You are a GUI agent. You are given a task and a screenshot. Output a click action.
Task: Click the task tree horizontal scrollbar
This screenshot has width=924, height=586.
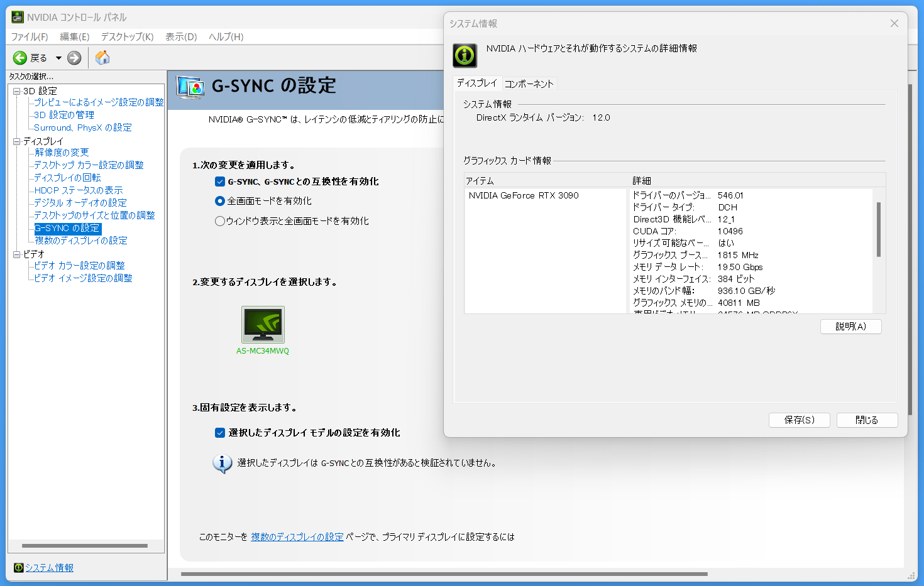[x=85, y=546]
